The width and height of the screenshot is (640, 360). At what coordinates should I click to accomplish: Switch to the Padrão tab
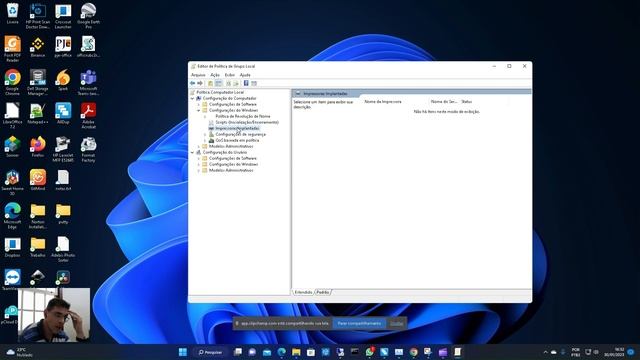pos(323,292)
